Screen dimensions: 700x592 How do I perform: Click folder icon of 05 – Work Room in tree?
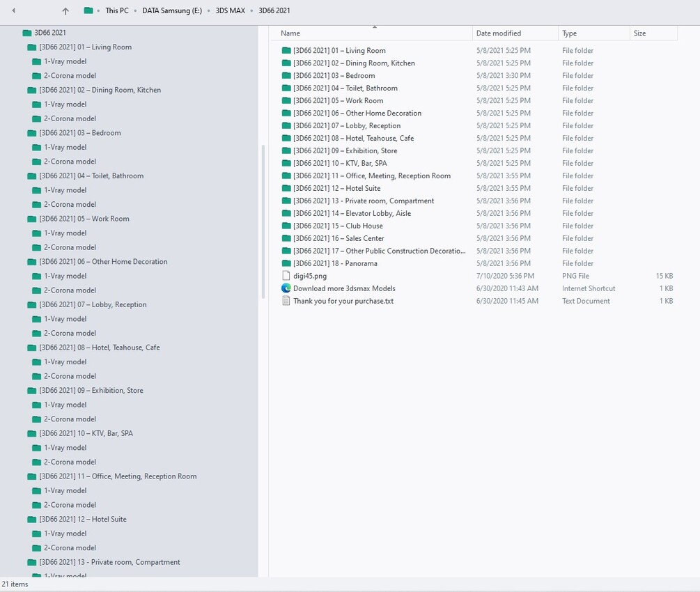[32, 219]
